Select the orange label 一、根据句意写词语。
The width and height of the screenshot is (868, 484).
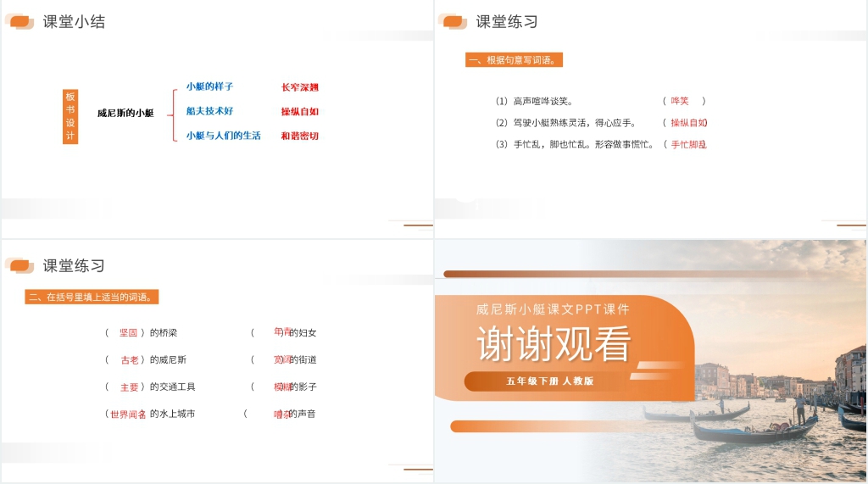tap(515, 60)
